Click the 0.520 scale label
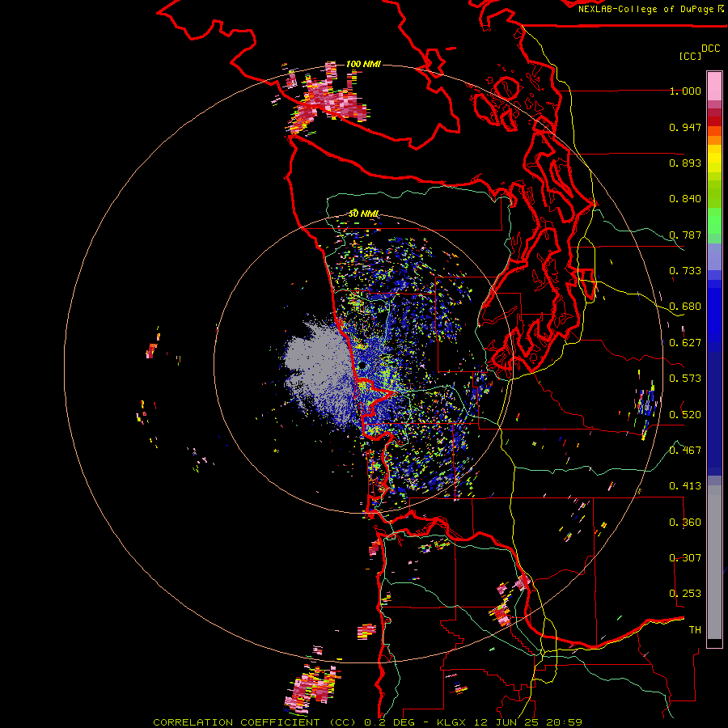This screenshot has width=728, height=728. (685, 414)
